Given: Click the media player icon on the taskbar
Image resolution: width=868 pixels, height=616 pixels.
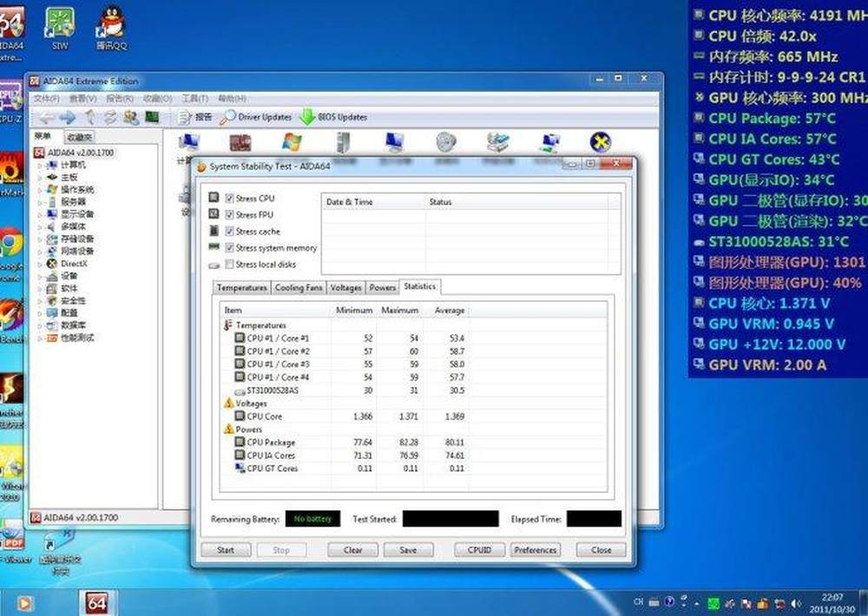Looking at the screenshot, I should click(x=24, y=603).
